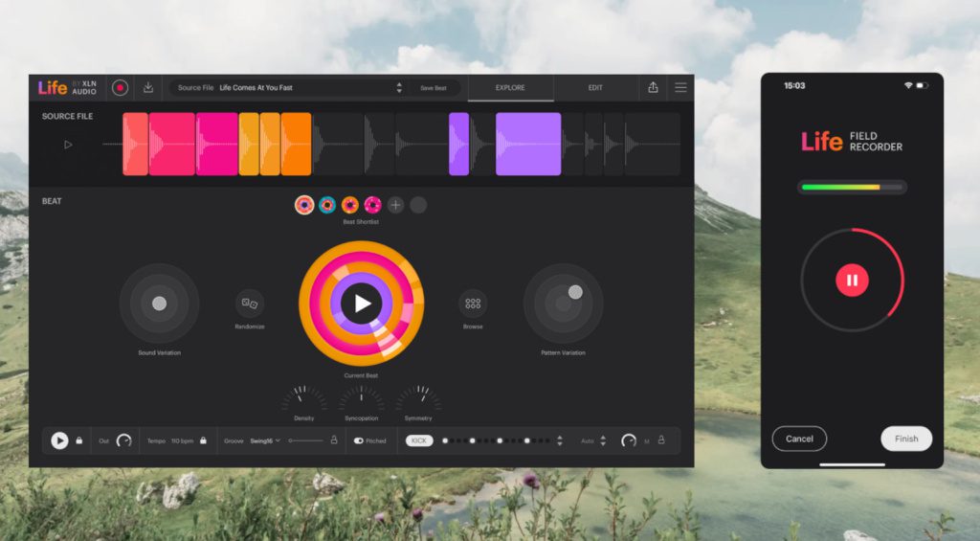Switch to the EXPLORE tab

(x=510, y=87)
